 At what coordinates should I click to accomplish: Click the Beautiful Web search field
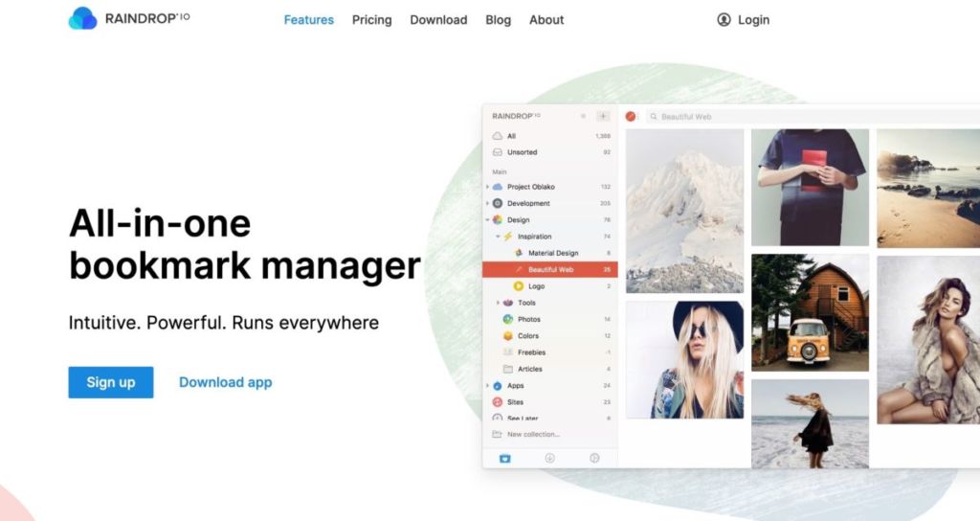click(813, 116)
